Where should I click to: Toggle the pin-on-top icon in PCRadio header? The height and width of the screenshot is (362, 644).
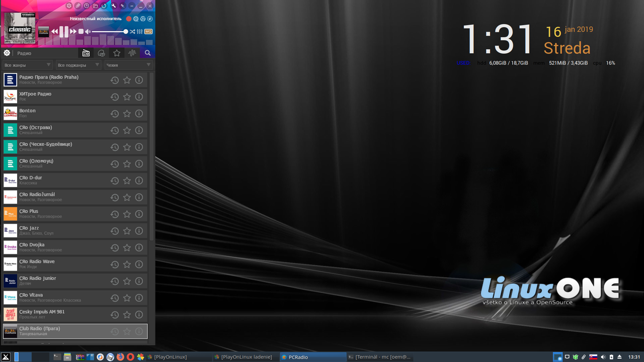(x=122, y=6)
